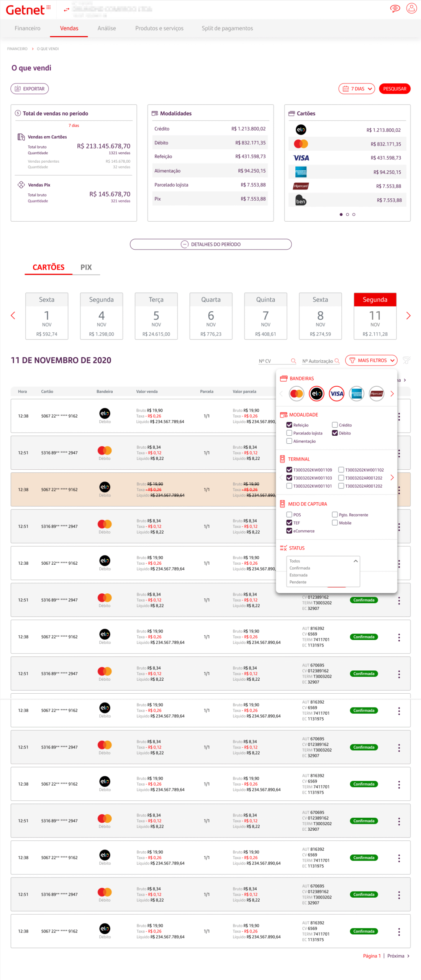The height and width of the screenshot is (980, 421).
Task: Uncheck the eCommerce capture checkbox
Action: click(289, 530)
